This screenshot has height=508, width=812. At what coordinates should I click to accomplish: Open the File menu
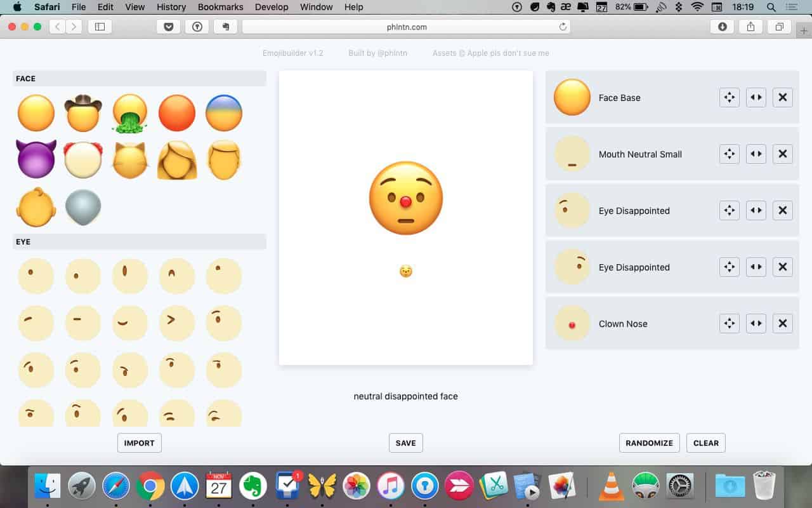pyautogui.click(x=79, y=7)
